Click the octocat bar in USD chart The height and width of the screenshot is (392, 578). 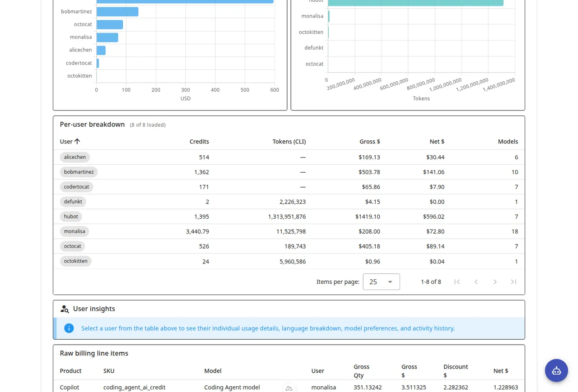click(110, 24)
